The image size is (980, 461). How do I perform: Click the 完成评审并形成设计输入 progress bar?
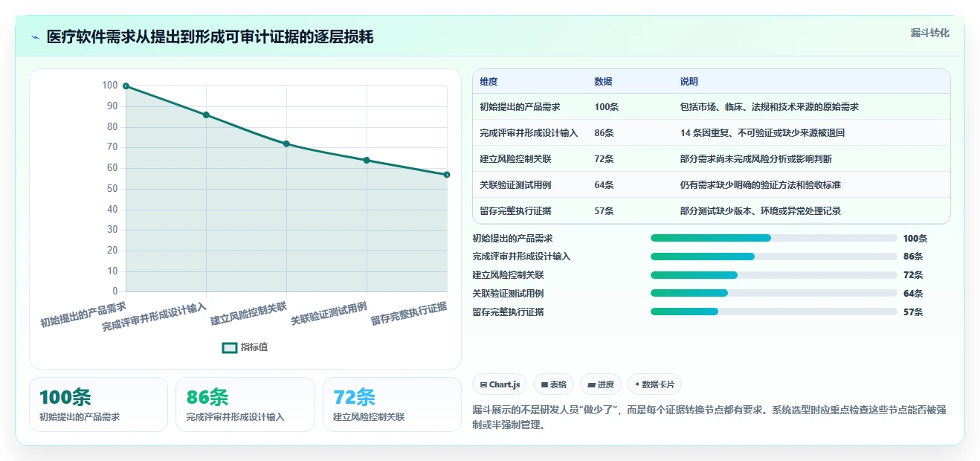point(773,257)
